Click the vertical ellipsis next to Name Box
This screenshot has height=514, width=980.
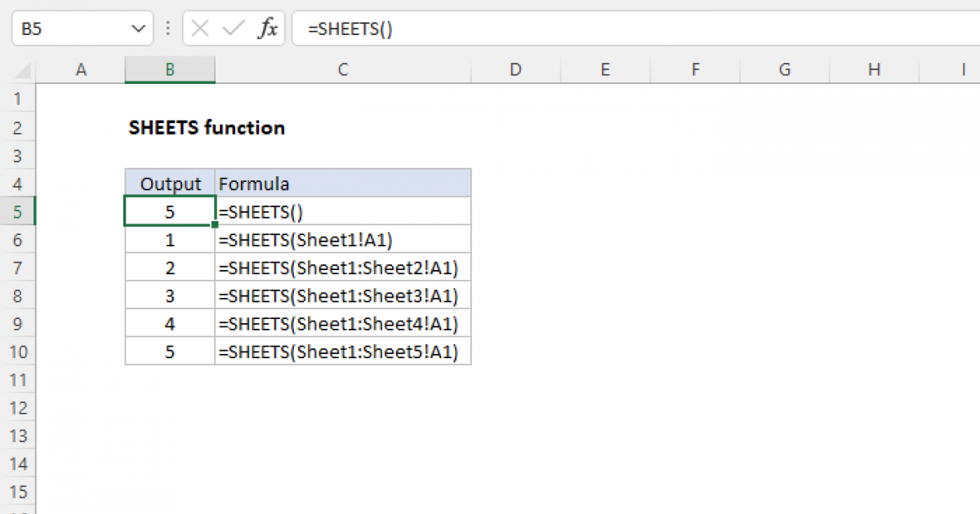pyautogui.click(x=167, y=28)
